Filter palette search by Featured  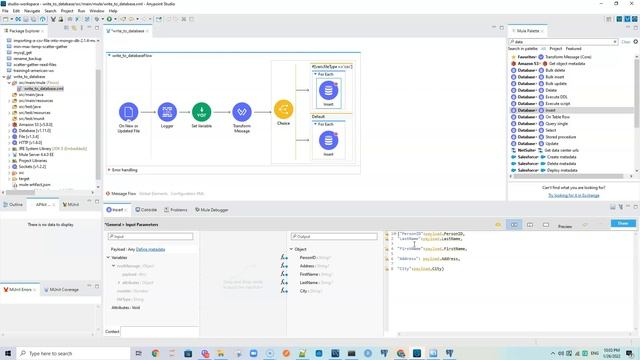(x=573, y=49)
